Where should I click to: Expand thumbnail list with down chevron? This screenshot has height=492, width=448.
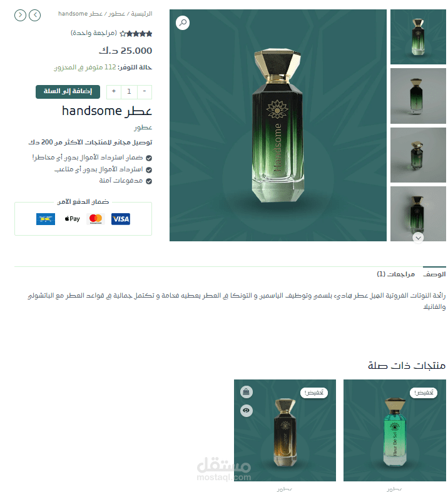pyautogui.click(x=418, y=238)
